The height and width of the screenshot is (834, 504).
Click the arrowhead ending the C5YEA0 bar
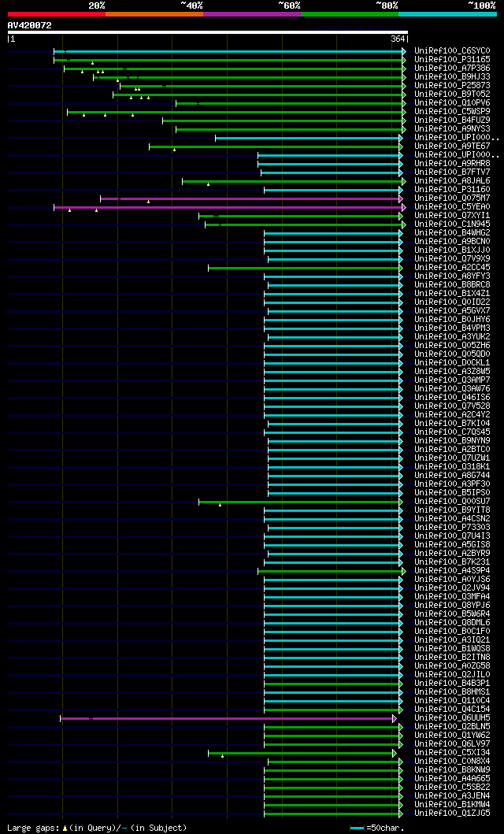click(x=404, y=207)
